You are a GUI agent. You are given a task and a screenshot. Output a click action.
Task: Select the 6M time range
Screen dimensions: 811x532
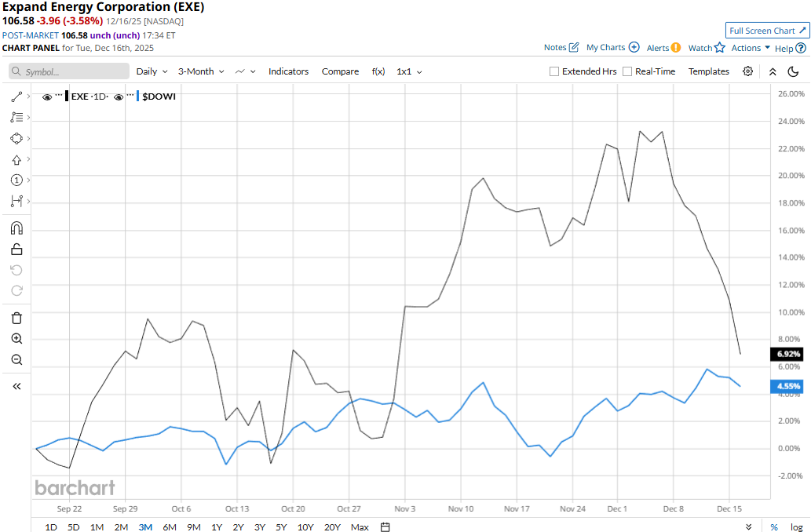[x=170, y=527]
